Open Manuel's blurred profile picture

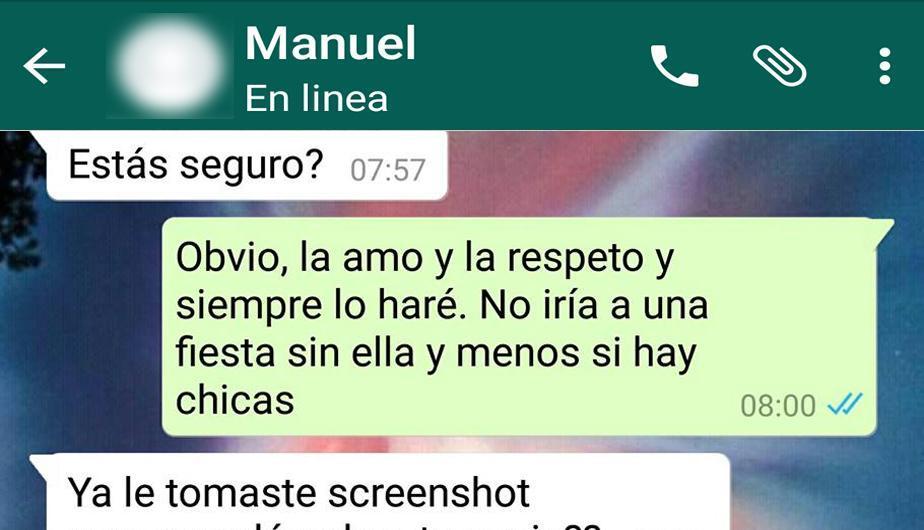point(170,65)
